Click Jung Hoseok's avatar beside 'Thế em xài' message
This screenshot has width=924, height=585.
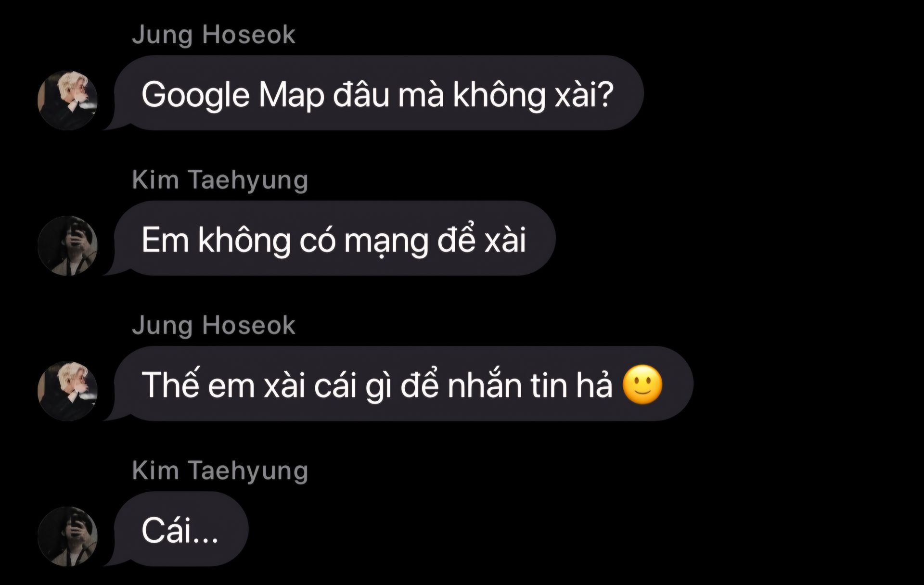tap(67, 391)
